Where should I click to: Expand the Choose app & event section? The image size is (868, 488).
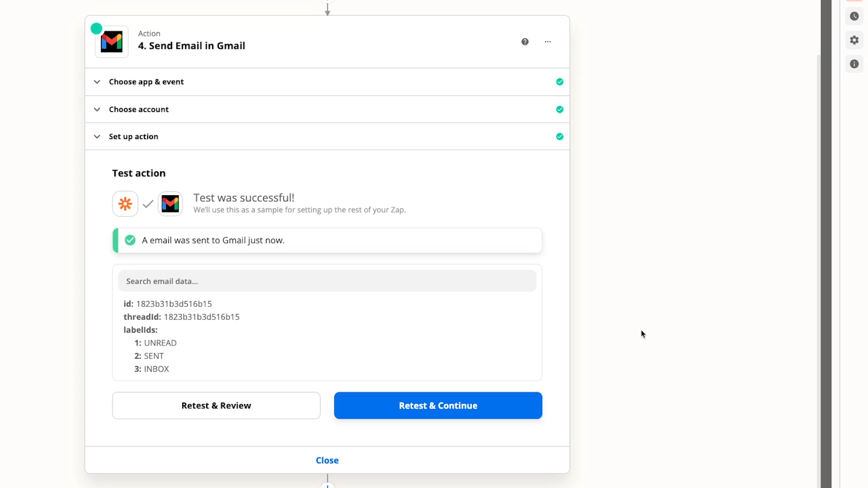coord(327,82)
